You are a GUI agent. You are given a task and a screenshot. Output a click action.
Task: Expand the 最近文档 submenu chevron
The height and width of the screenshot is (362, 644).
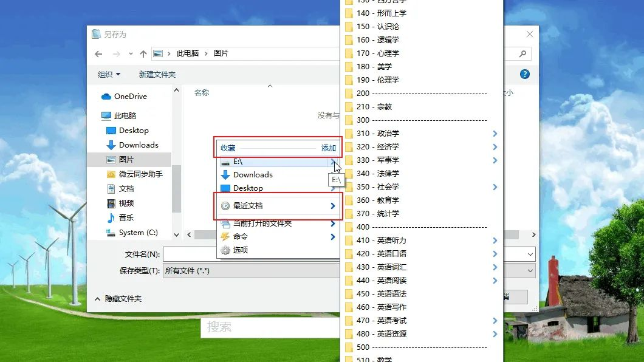click(333, 206)
